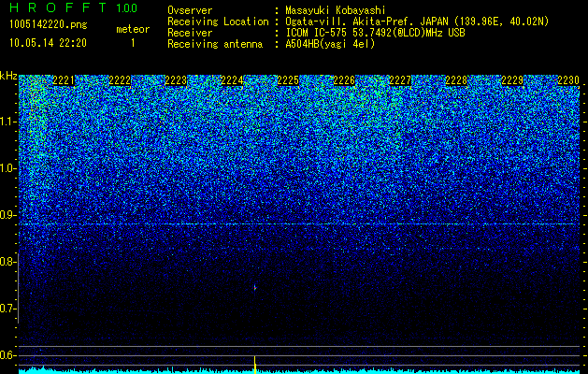
Task: Click the ICOM IC-575 receiver text
Action: point(375,33)
